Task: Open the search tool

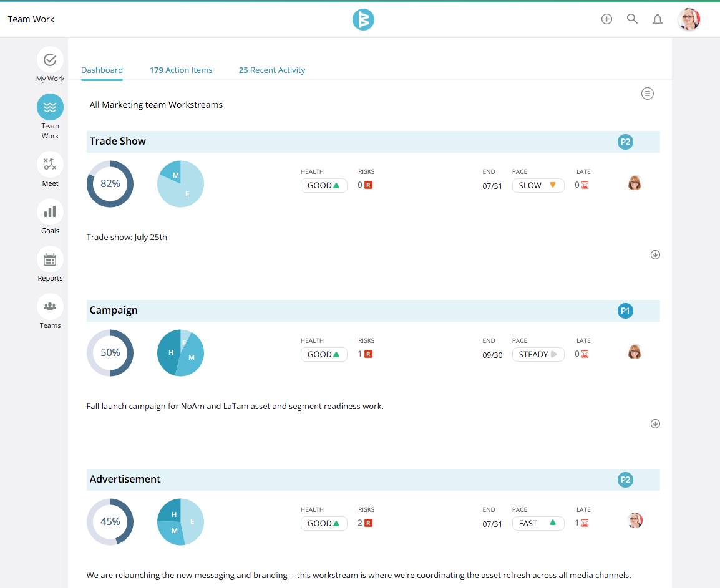Action: [x=632, y=19]
